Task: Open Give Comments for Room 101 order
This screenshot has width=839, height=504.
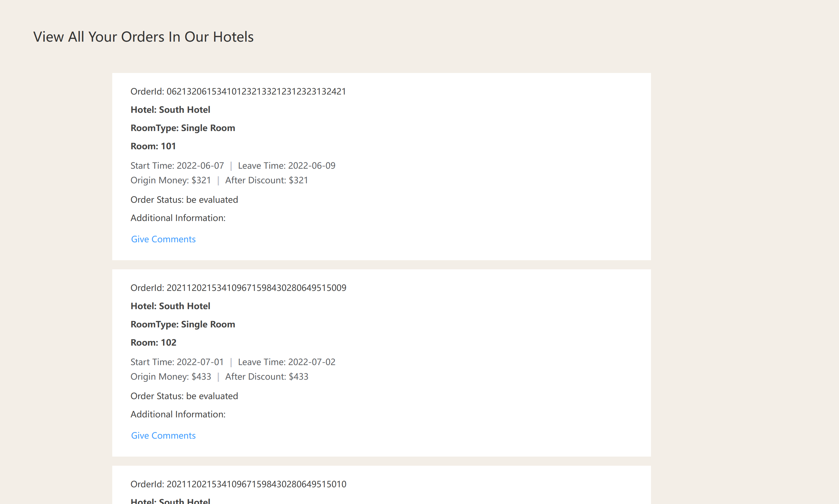Action: [x=163, y=239]
